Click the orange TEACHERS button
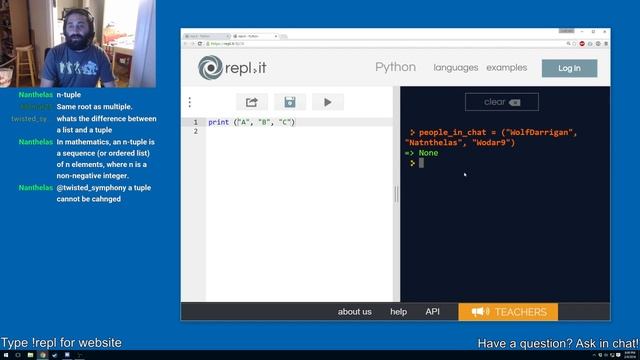Image resolution: width=640 pixels, height=360 pixels. tap(508, 312)
